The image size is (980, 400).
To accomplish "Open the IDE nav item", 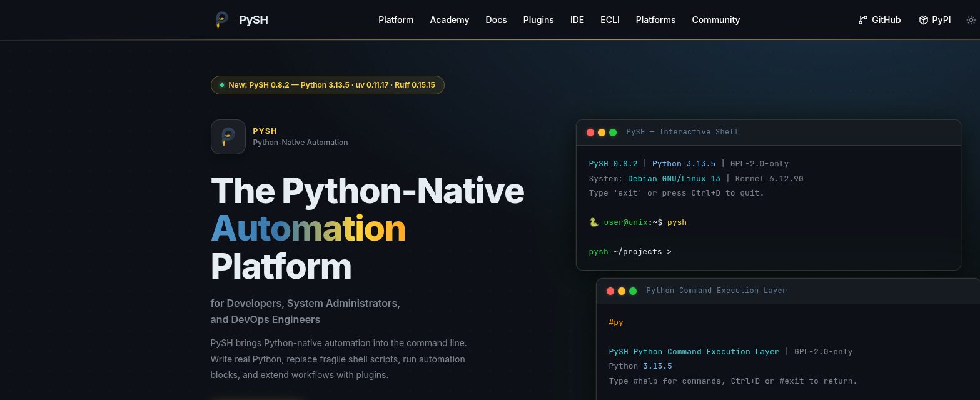I will pyautogui.click(x=577, y=20).
